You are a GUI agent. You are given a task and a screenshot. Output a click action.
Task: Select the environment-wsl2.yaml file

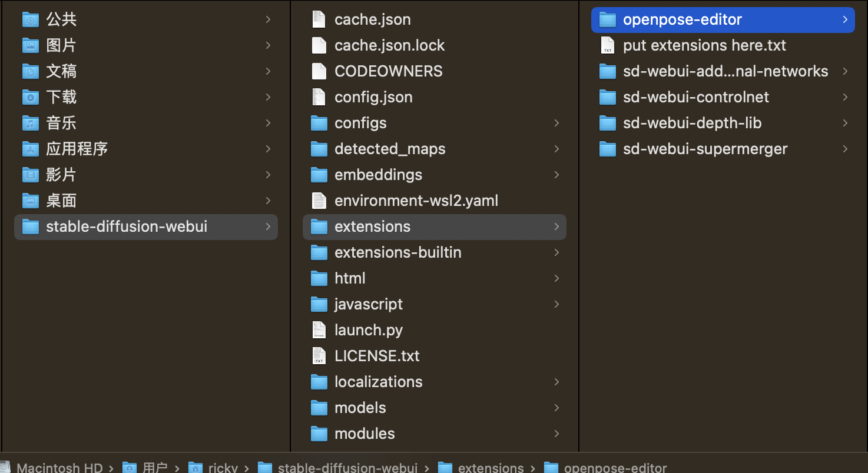click(416, 201)
